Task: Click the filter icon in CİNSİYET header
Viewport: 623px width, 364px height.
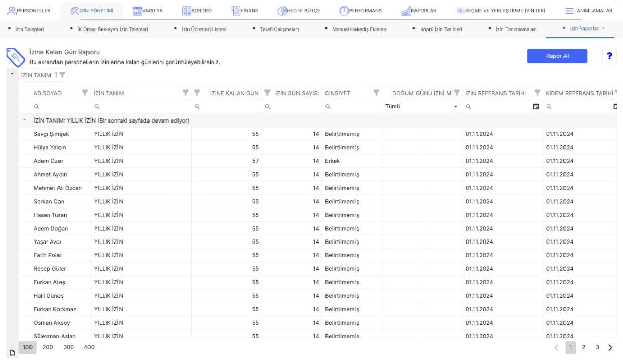Action: click(x=376, y=93)
